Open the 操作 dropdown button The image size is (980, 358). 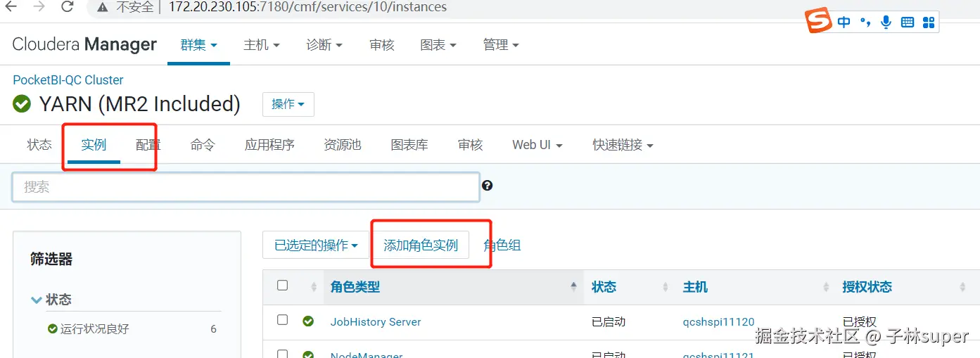[288, 104]
